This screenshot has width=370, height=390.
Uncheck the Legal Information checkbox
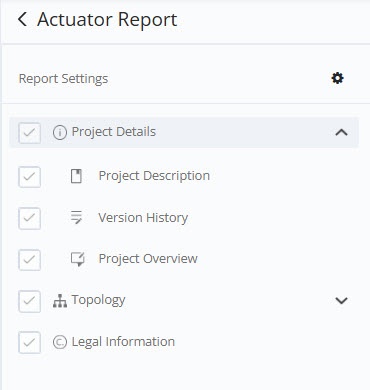(x=30, y=342)
